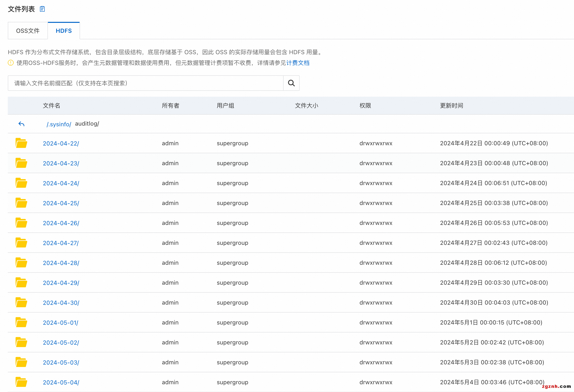Click the folder icon for 2024-04-25
Screen dimensions: 574x392
pyautogui.click(x=21, y=203)
